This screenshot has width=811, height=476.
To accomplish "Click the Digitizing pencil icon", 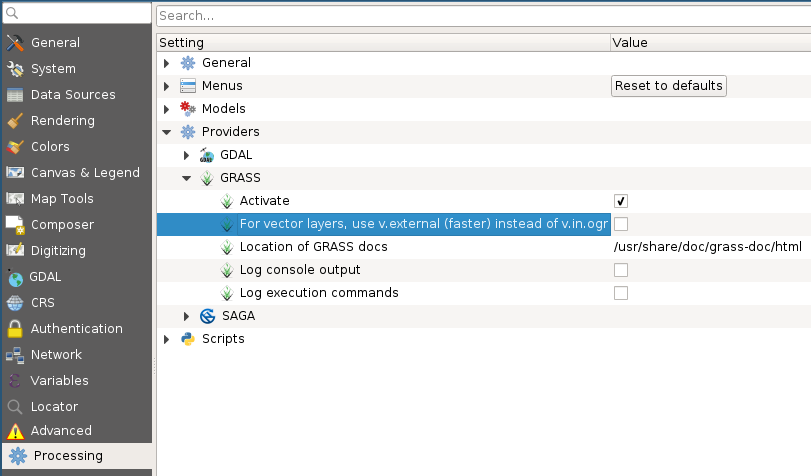I will (15, 250).
